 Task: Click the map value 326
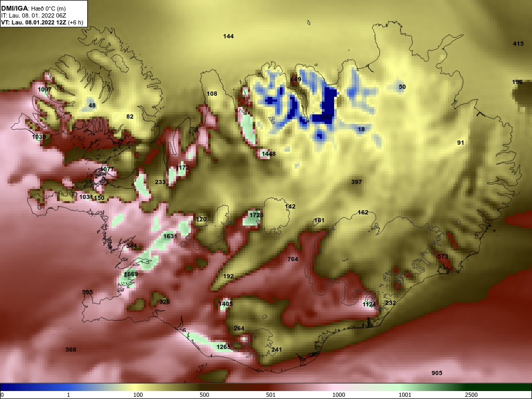pyautogui.click(x=164, y=302)
